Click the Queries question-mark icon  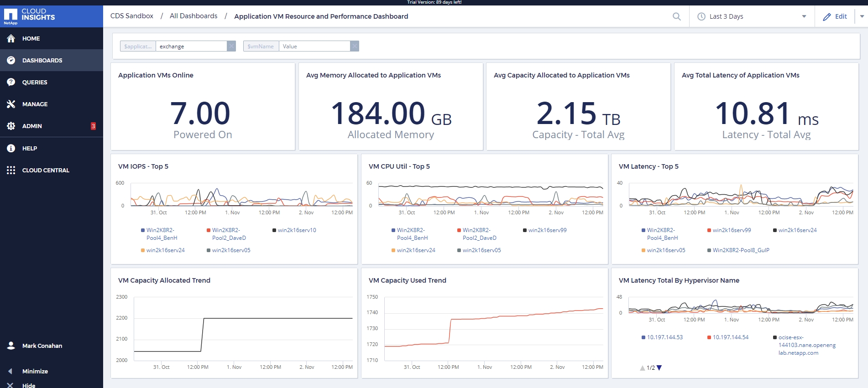pos(11,83)
